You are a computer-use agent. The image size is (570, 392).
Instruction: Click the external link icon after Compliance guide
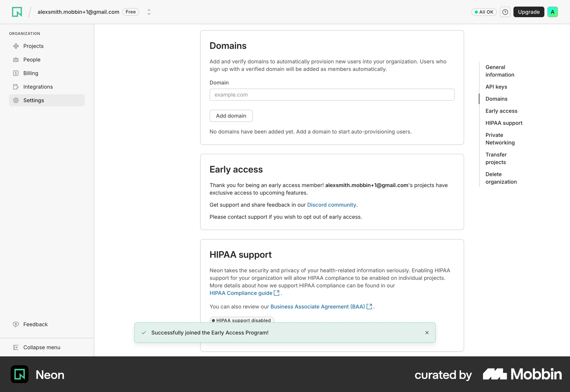(x=276, y=293)
